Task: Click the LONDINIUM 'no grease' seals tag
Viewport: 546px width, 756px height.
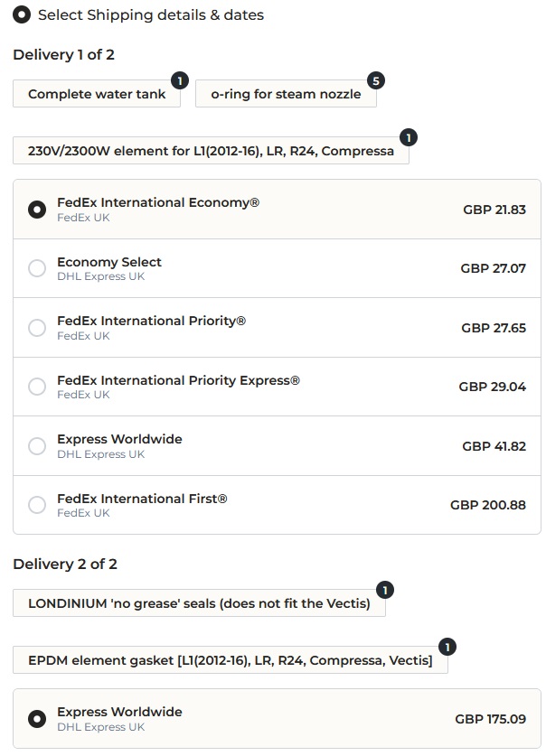Action: tap(199, 603)
